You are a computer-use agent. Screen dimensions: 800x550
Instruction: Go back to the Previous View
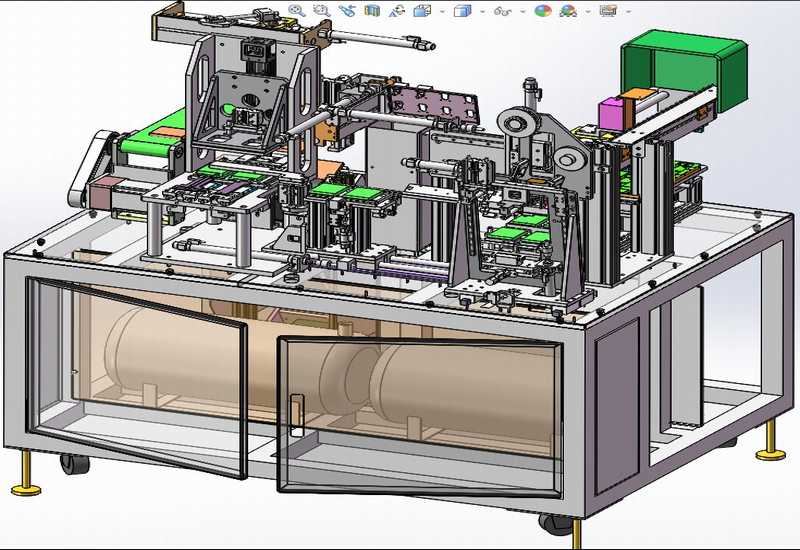pos(347,10)
